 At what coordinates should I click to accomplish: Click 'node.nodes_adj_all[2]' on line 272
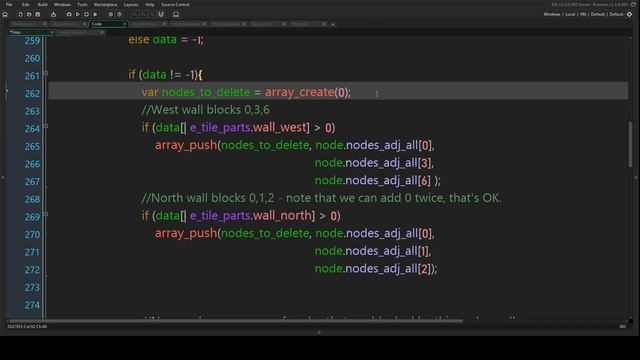point(373,269)
